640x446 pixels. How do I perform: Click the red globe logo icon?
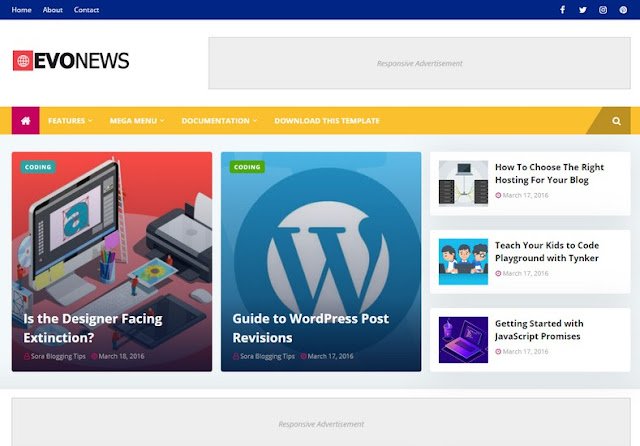[23, 61]
